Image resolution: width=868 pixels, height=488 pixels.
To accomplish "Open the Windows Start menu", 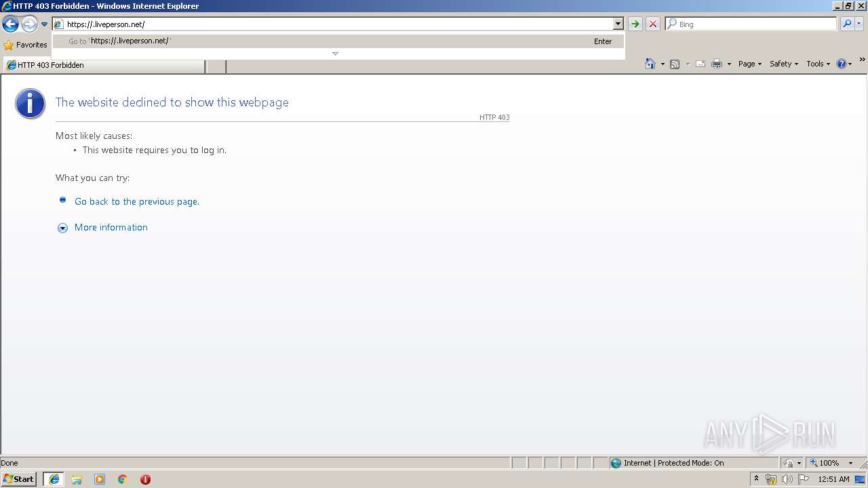I will (19, 479).
